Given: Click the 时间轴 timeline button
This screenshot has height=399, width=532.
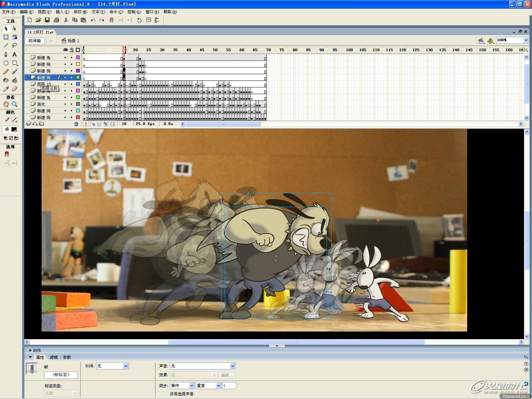Looking at the screenshot, I should [x=35, y=41].
